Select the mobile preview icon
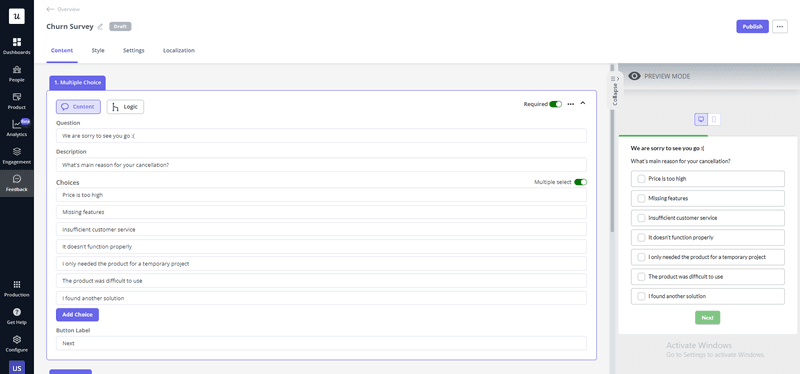The image size is (800, 374). point(714,119)
